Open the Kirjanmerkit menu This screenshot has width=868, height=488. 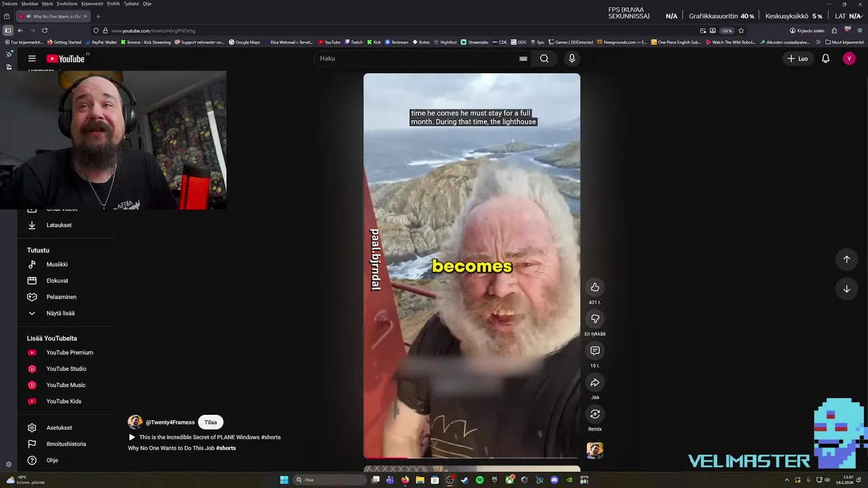click(x=92, y=3)
